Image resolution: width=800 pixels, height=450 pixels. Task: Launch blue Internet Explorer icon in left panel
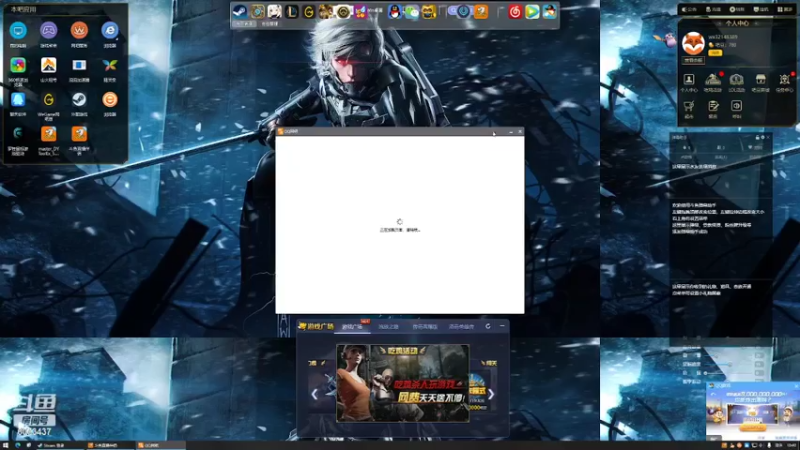[x=110, y=31]
